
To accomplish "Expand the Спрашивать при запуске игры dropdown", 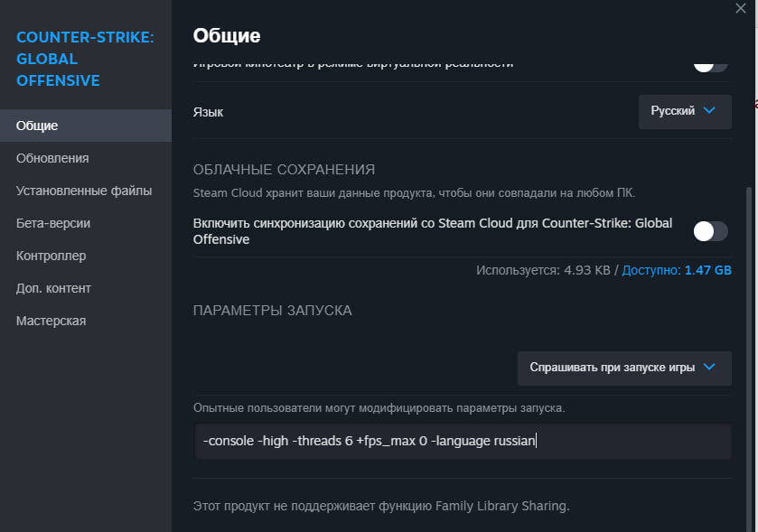I will pos(624,369).
